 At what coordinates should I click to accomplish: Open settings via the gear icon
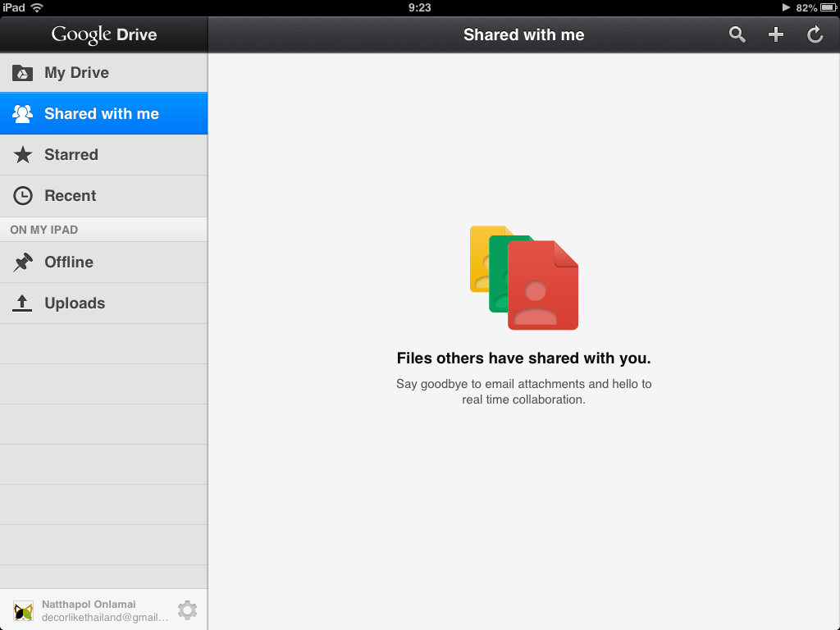pos(188,610)
